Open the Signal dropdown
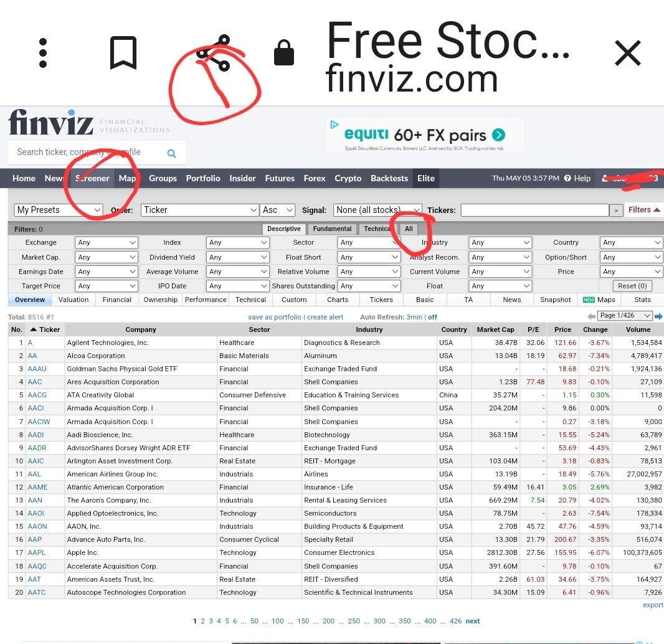This screenshot has height=644, width=664. pyautogui.click(x=377, y=210)
